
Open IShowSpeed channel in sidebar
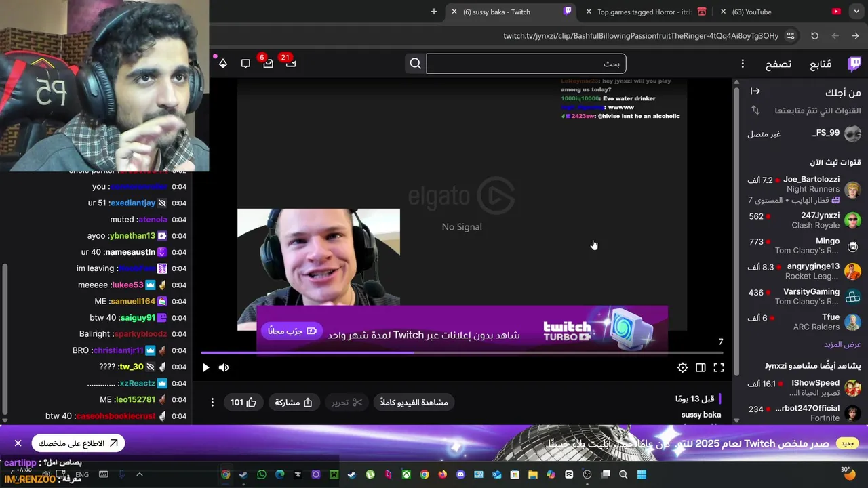[803, 388]
